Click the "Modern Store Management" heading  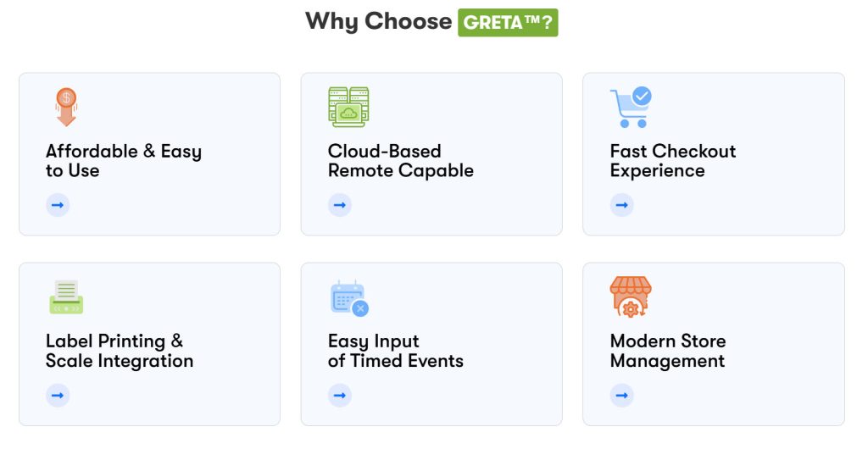[668, 351]
